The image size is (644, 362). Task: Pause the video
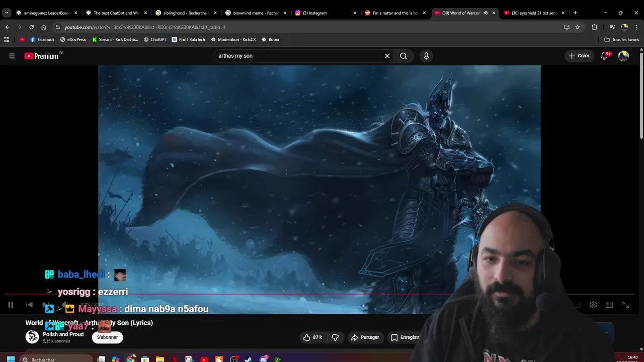(x=11, y=305)
